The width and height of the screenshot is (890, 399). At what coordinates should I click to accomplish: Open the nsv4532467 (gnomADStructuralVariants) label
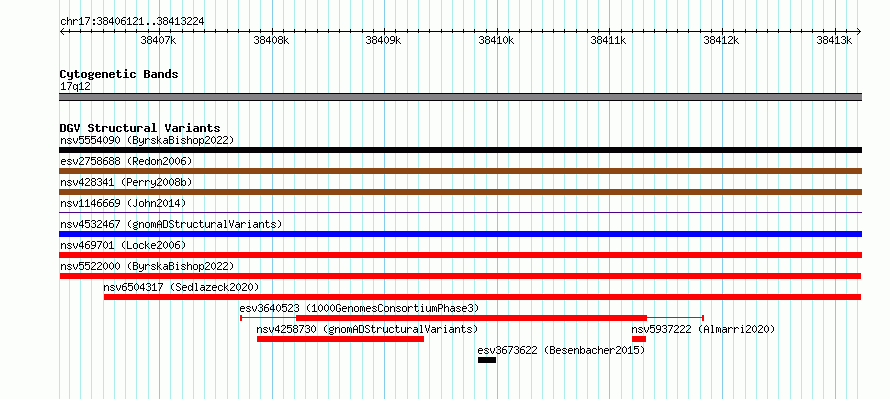[x=171, y=224]
